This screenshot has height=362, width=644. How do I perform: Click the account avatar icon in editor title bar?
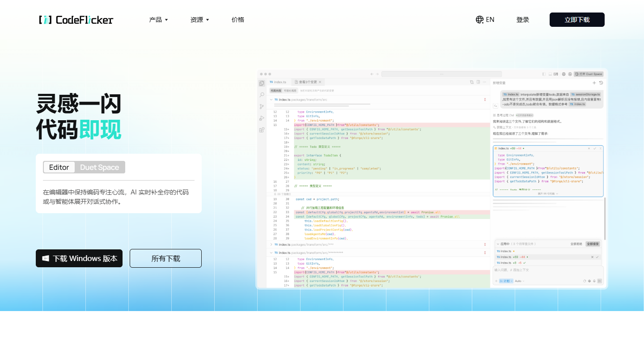click(570, 74)
